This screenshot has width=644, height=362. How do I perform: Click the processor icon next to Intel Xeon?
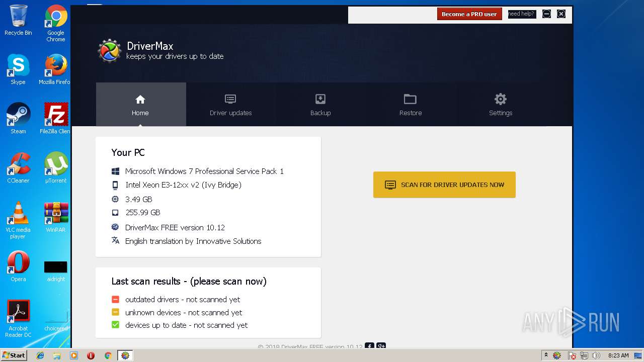click(x=115, y=185)
